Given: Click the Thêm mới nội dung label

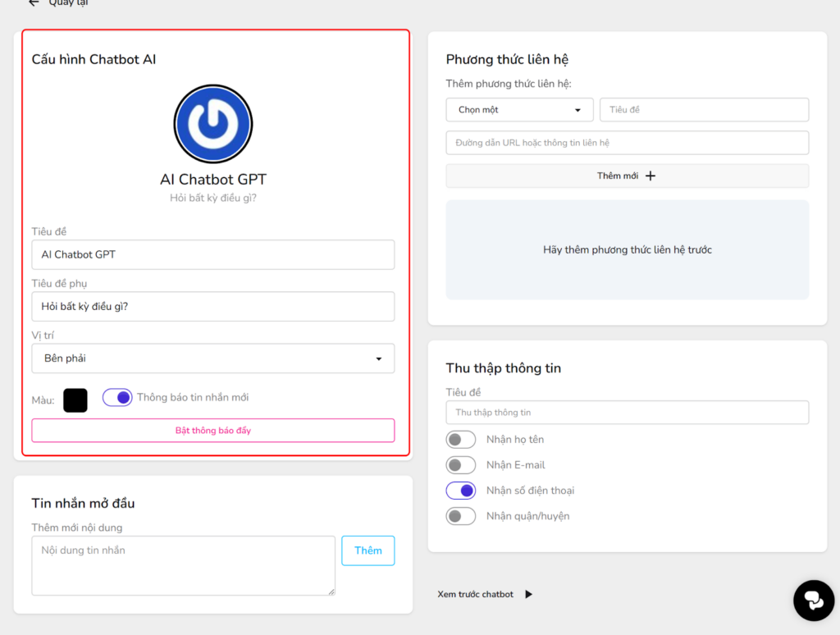Looking at the screenshot, I should click(x=77, y=528).
